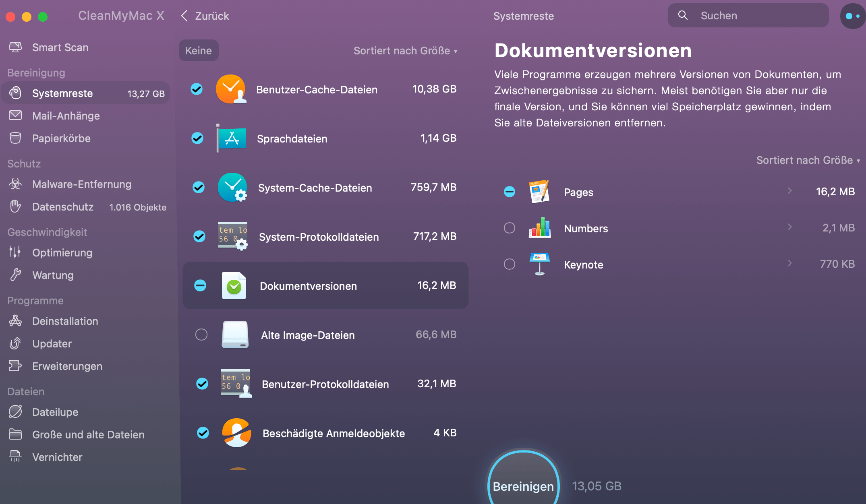Click the Malware-Entfernung biohazard icon
Image resolution: width=866 pixels, height=504 pixels.
(x=15, y=184)
